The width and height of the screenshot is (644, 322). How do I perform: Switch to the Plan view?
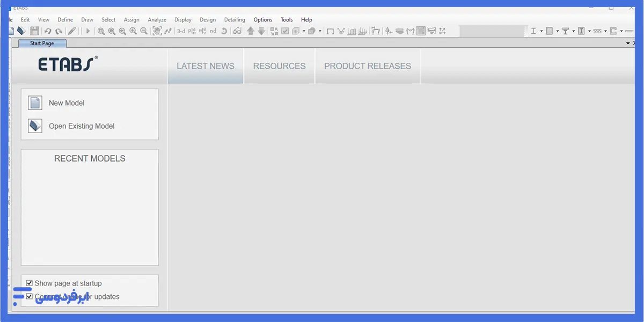pos(192,31)
